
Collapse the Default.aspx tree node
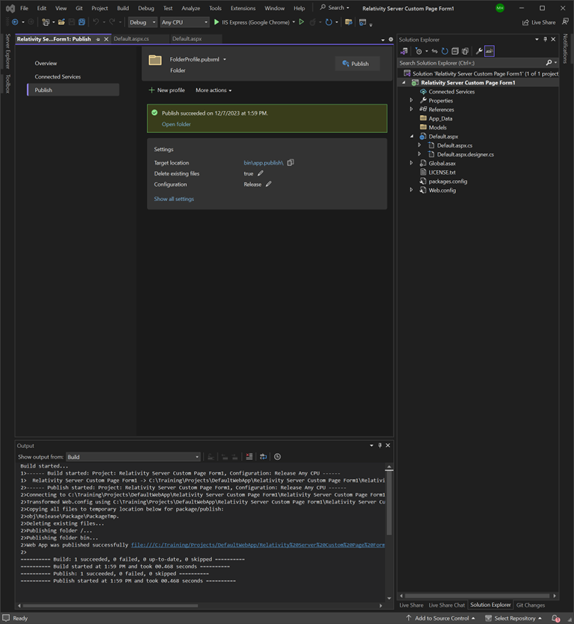tap(412, 136)
